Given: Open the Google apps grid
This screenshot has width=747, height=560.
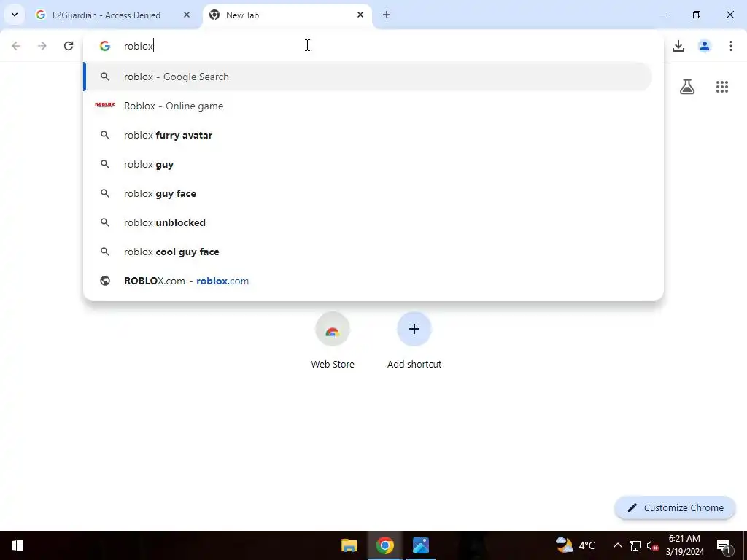Looking at the screenshot, I should (x=722, y=87).
